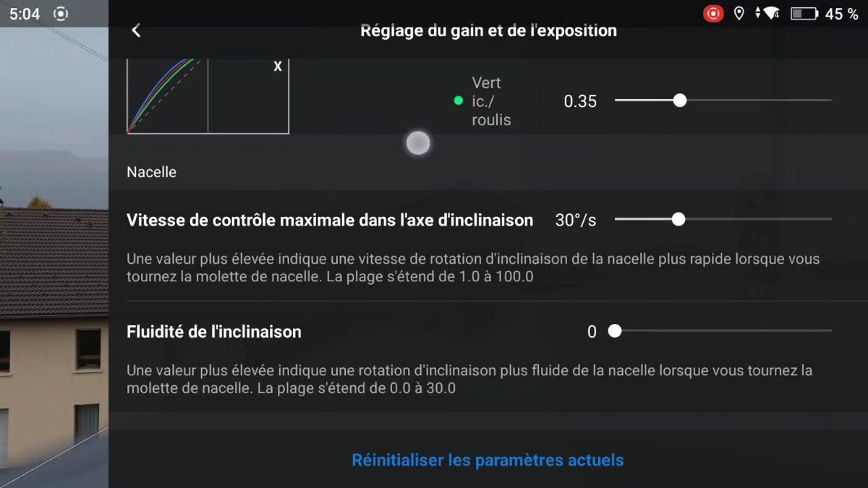Screen dimensions: 868x488
Task: Go back using the left chevron arrow
Action: [136, 30]
